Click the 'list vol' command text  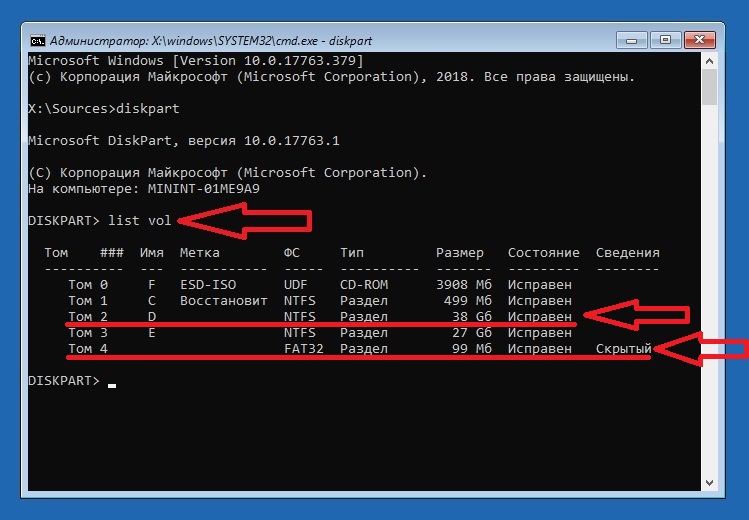(x=139, y=221)
